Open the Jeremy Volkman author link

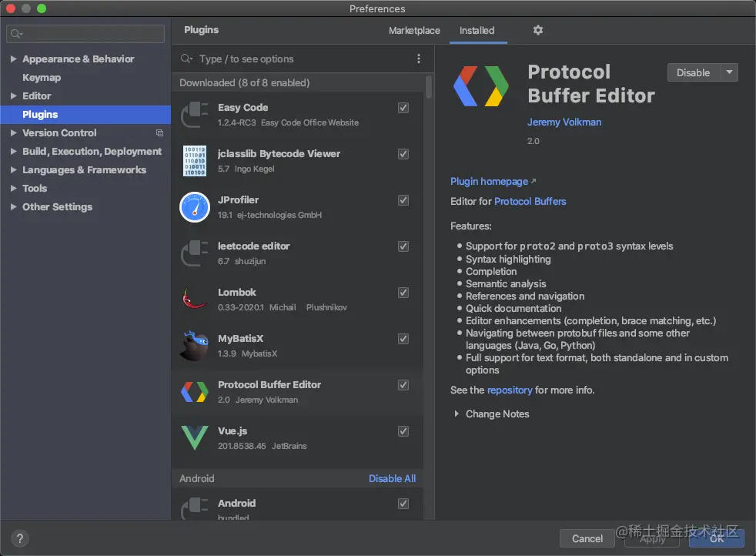[x=564, y=122]
